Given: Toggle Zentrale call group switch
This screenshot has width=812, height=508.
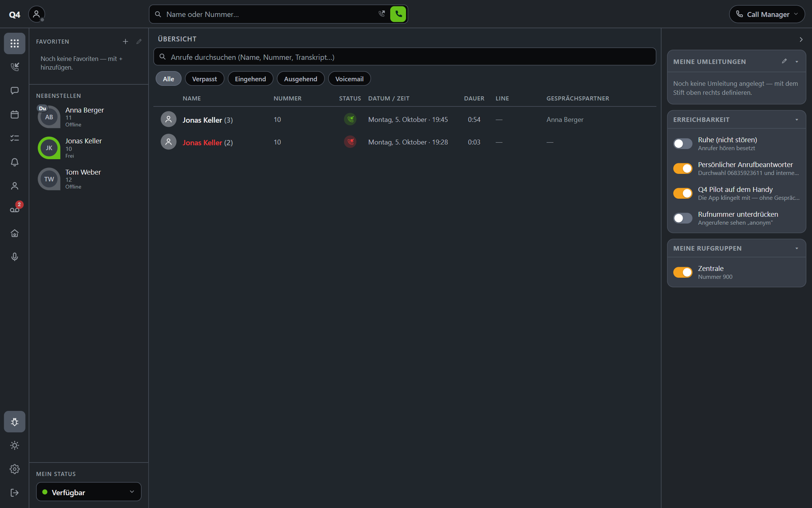Looking at the screenshot, I should tap(683, 272).
